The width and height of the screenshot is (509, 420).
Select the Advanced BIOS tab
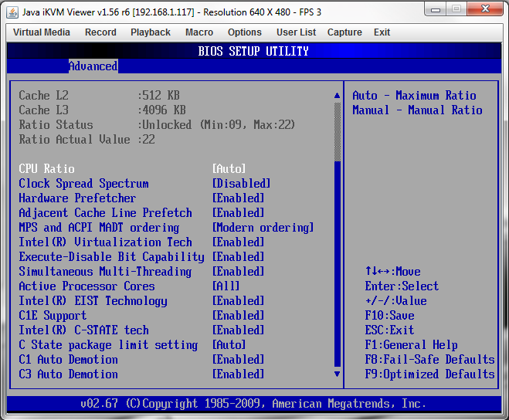click(93, 66)
